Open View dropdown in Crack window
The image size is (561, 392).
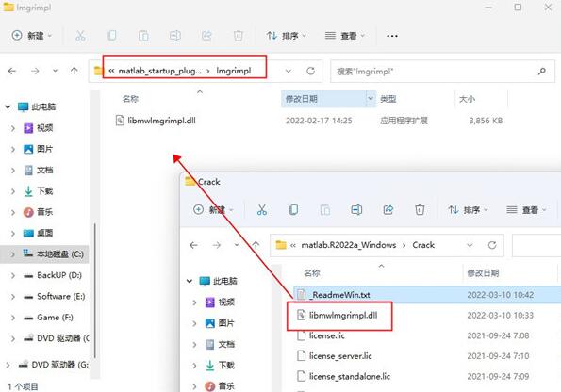(x=526, y=209)
